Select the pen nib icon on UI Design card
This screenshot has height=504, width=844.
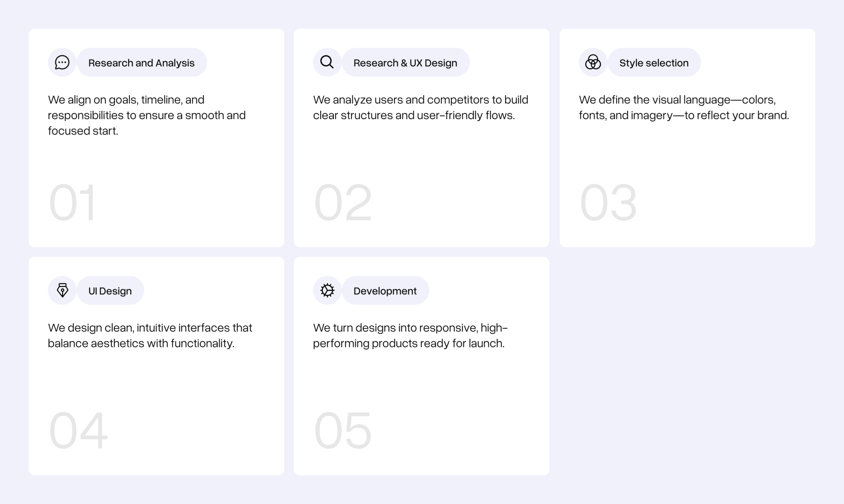[x=62, y=290]
